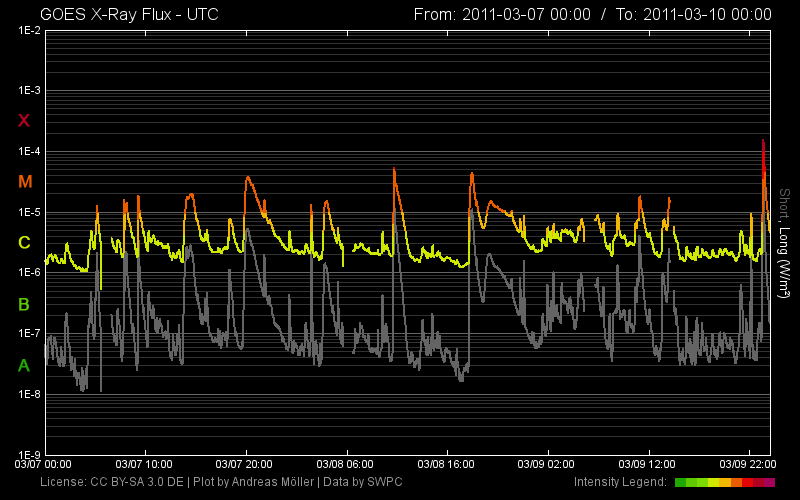Click the red X flare class label

coord(25,121)
